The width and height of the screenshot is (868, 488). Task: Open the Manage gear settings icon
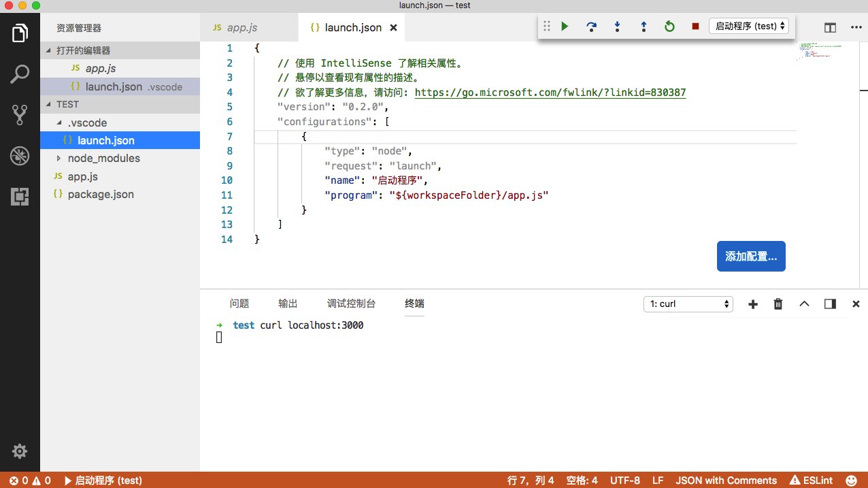pos(20,451)
